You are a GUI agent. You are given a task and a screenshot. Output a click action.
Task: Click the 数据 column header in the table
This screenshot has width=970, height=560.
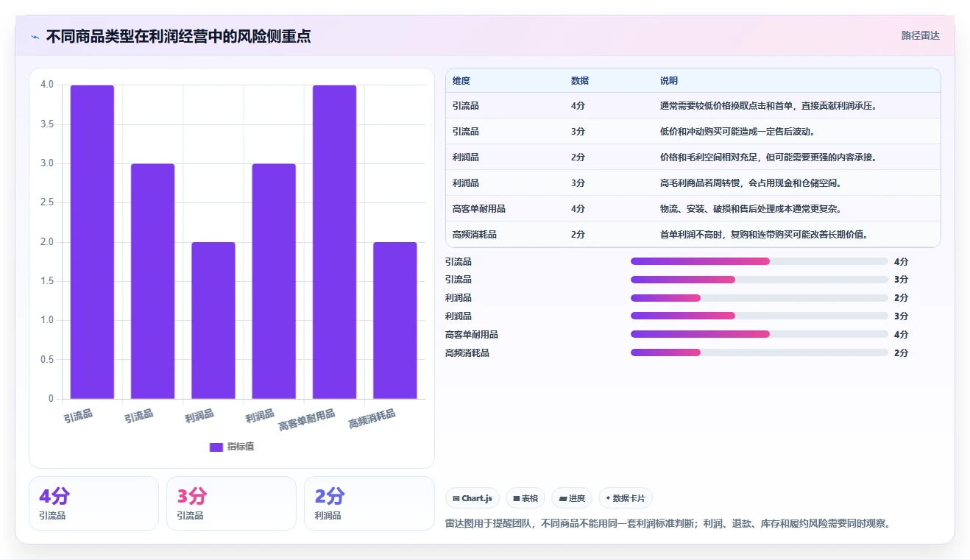(x=580, y=81)
